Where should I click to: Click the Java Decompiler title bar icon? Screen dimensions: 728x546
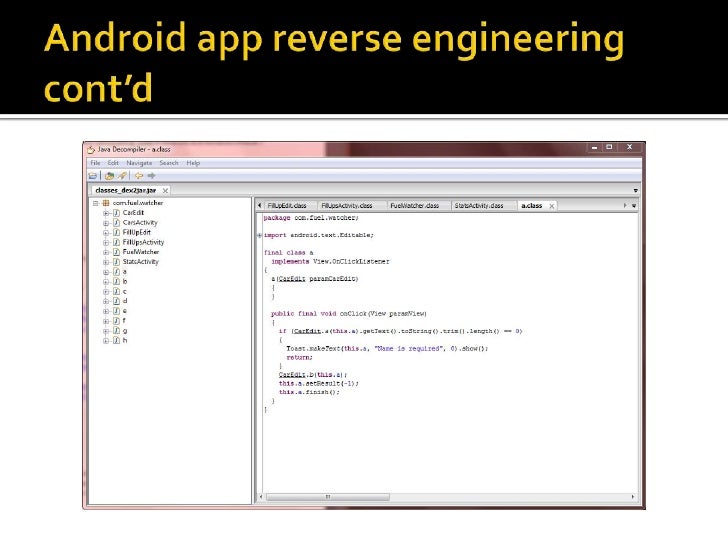pyautogui.click(x=91, y=150)
